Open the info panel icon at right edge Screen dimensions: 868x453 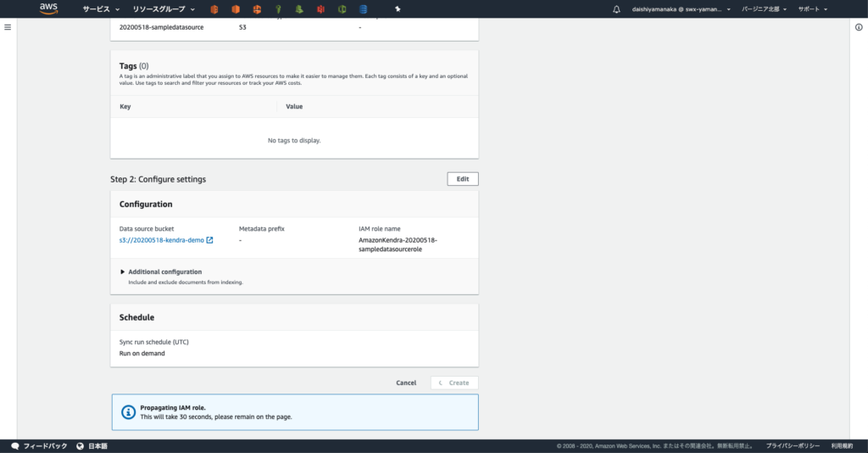859,28
